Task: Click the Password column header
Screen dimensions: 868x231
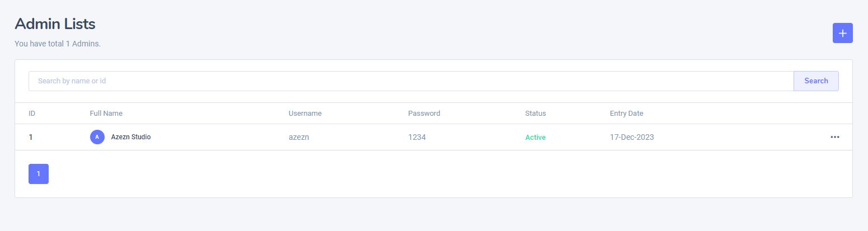Action: pos(424,114)
